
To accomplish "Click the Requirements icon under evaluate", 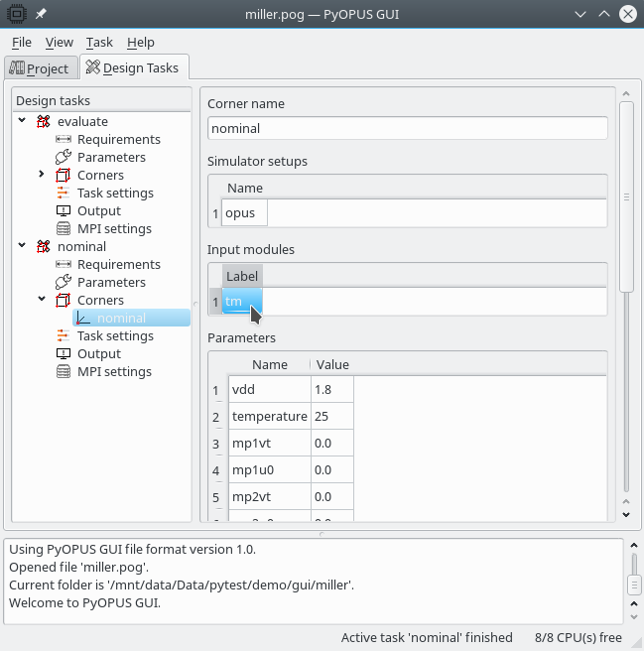I will (64, 140).
